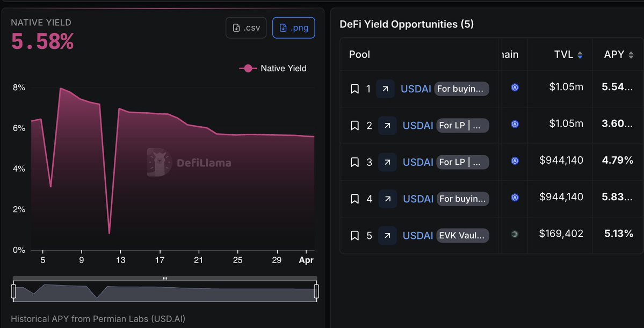644x328 pixels.
Task: Open USDAI link in pool row 3
Action: coord(418,162)
